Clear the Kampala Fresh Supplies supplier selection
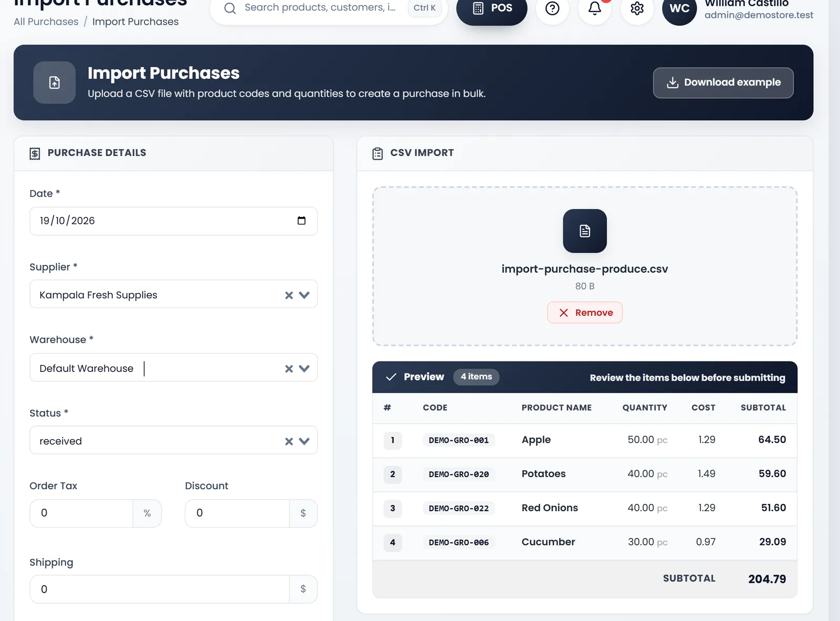The image size is (840, 621). click(289, 295)
